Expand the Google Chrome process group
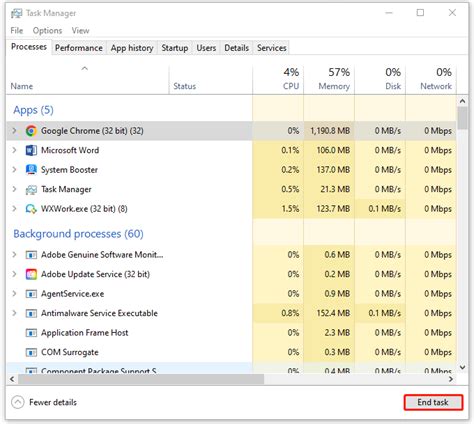Screen dimensions: 474x424 (x=14, y=131)
